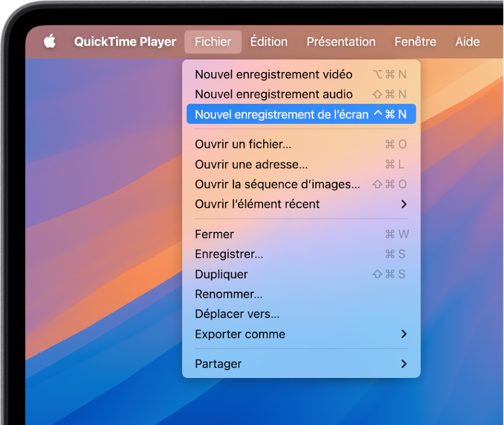
Task: Select Enregistrer… menu entry
Action: (301, 254)
